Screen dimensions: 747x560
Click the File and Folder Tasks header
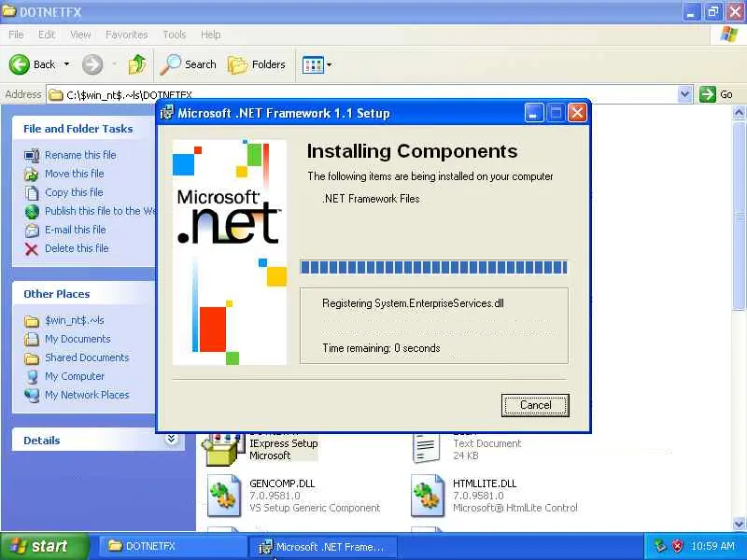pos(78,129)
